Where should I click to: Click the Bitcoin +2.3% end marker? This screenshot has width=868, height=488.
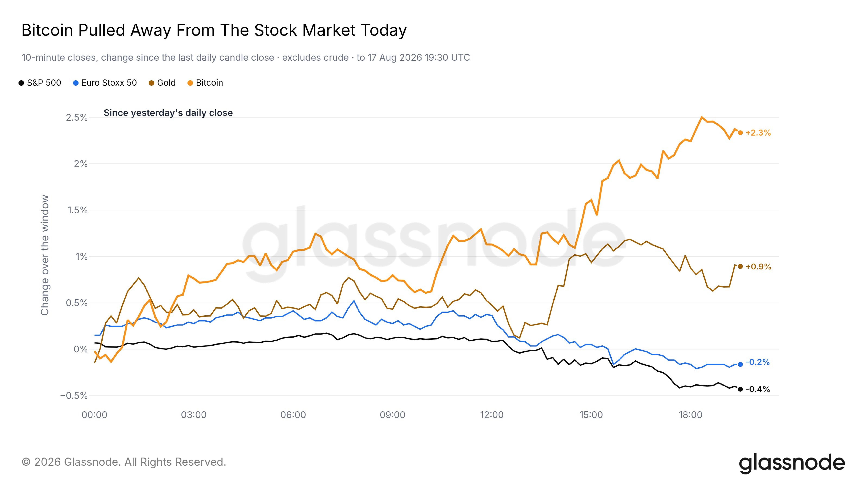tap(740, 133)
